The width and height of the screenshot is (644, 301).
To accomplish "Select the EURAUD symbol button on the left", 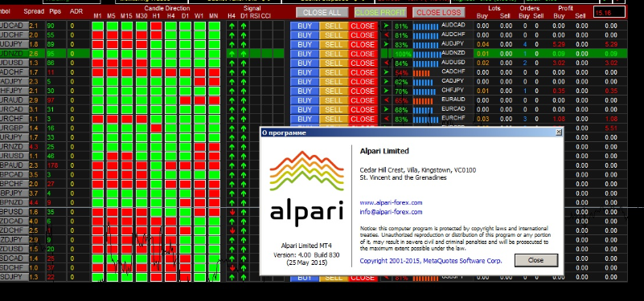I will [x=14, y=100].
